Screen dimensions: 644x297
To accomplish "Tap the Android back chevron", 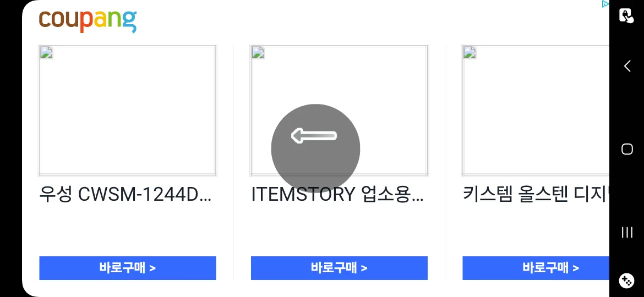I will point(627,66).
